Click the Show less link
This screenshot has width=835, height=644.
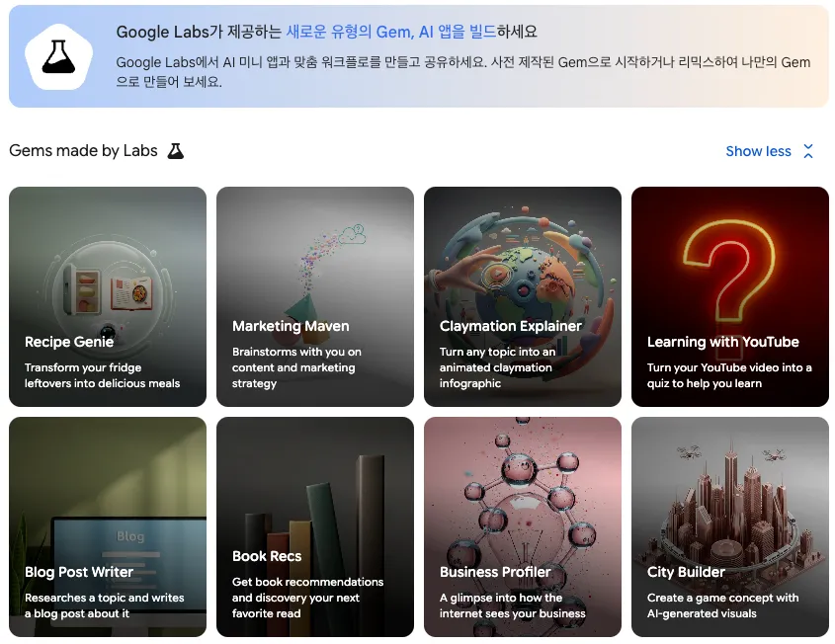(x=758, y=151)
